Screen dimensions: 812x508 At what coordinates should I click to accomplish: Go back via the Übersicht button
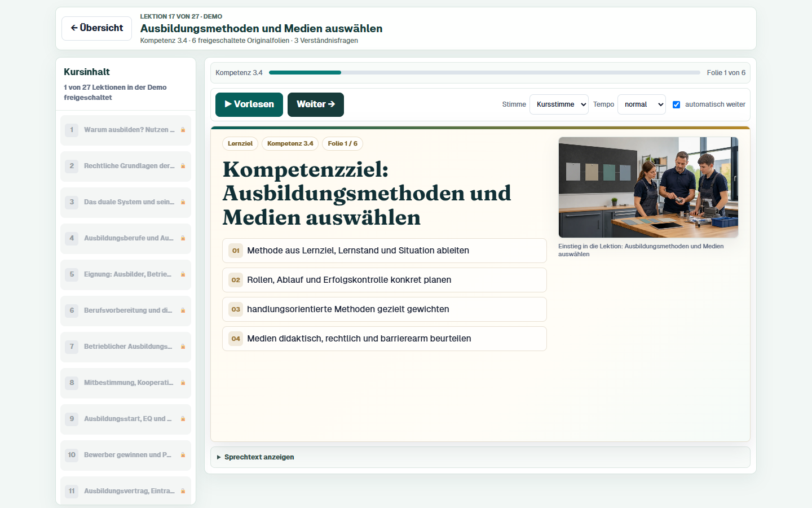96,28
